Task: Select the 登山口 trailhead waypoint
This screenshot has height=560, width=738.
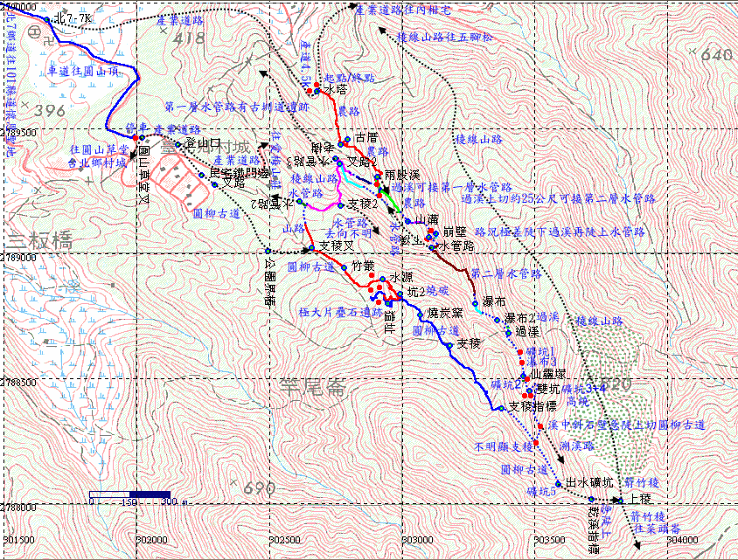Action: click(x=178, y=144)
